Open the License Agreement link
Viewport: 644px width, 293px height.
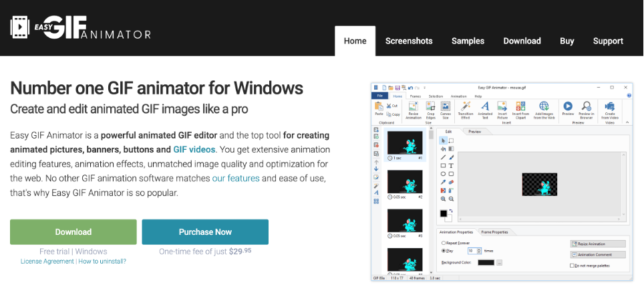tap(47, 262)
